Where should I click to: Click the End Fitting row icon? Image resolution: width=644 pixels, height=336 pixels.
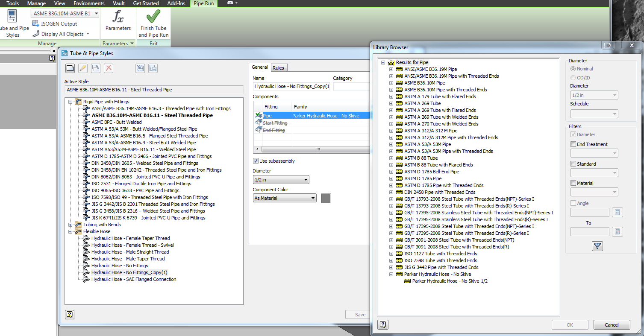pos(258,130)
